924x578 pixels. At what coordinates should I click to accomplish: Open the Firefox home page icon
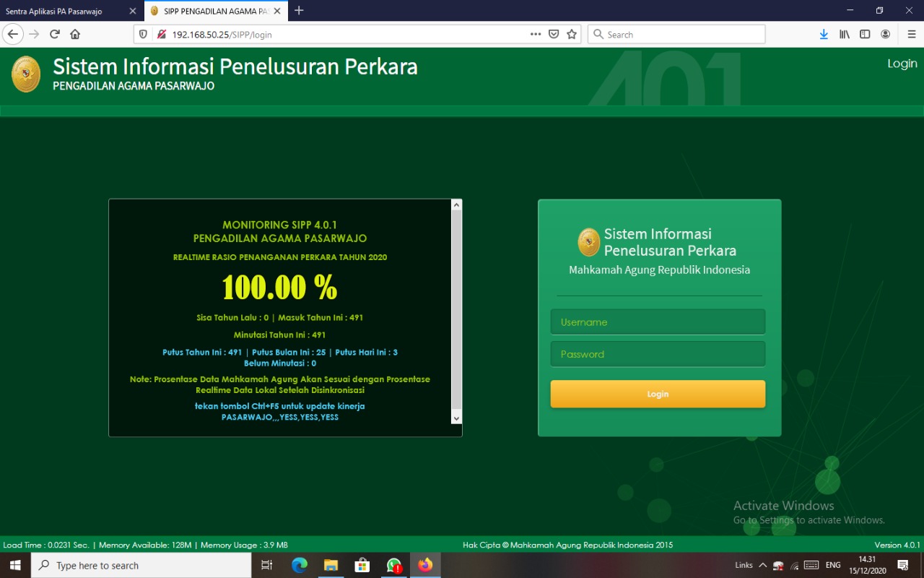click(75, 34)
